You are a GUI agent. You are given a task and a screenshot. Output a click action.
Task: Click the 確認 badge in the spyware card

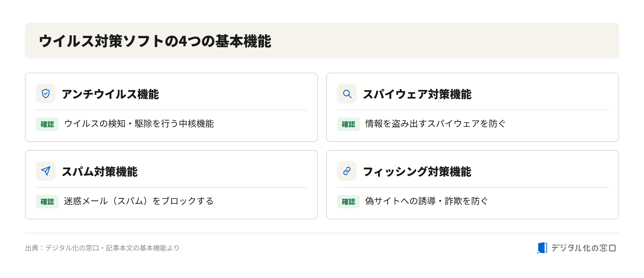click(348, 124)
